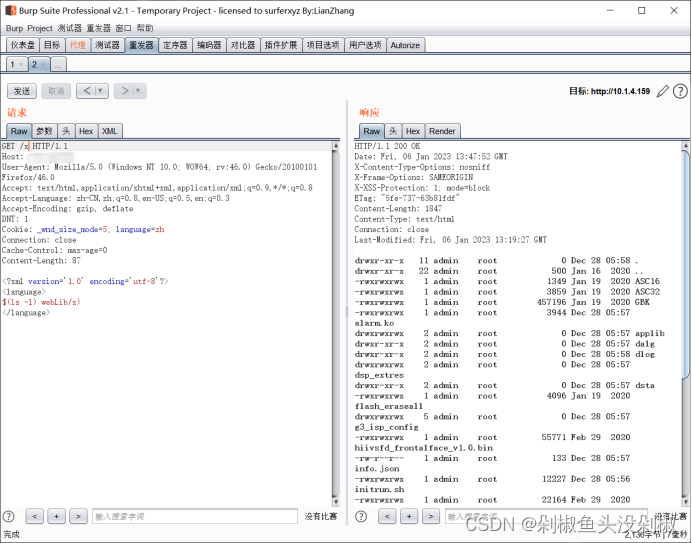Select the response Raw tab
Image resolution: width=692 pixels, height=543 pixels.
[372, 131]
